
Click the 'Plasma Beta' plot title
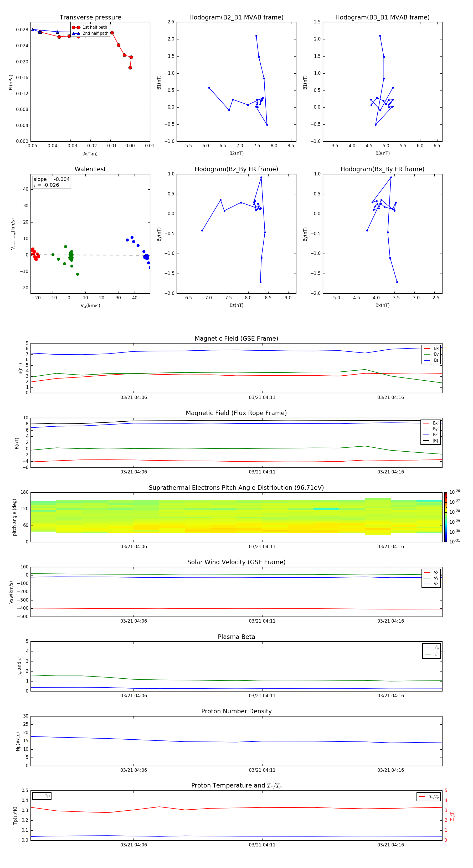(x=236, y=637)
